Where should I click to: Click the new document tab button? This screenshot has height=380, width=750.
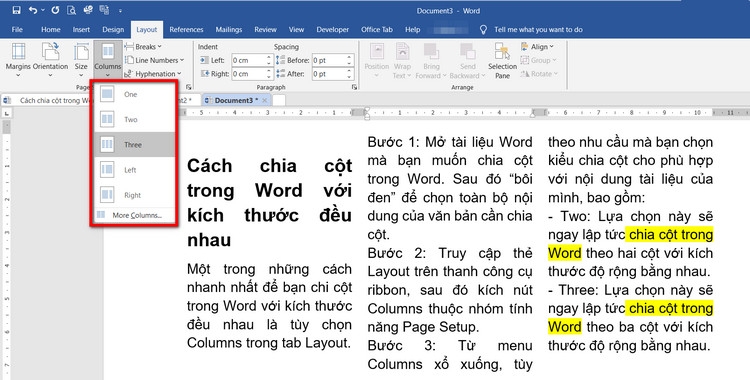coord(279,100)
